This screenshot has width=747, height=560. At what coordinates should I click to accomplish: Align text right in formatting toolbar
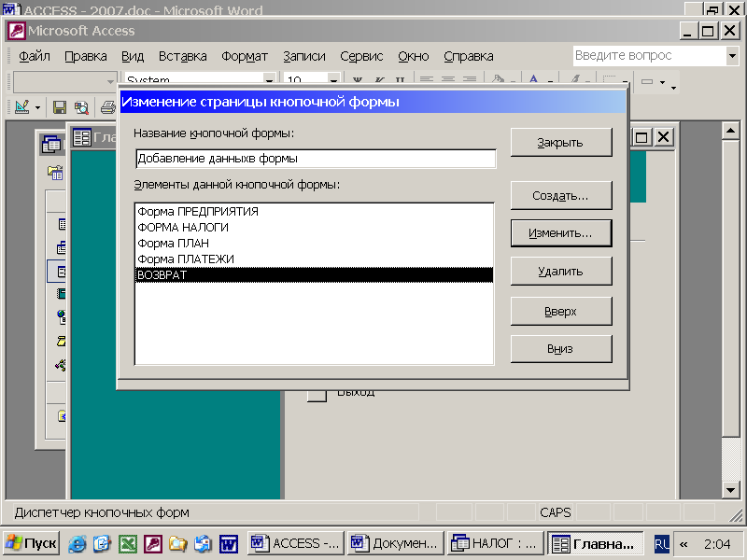pyautogui.click(x=470, y=80)
